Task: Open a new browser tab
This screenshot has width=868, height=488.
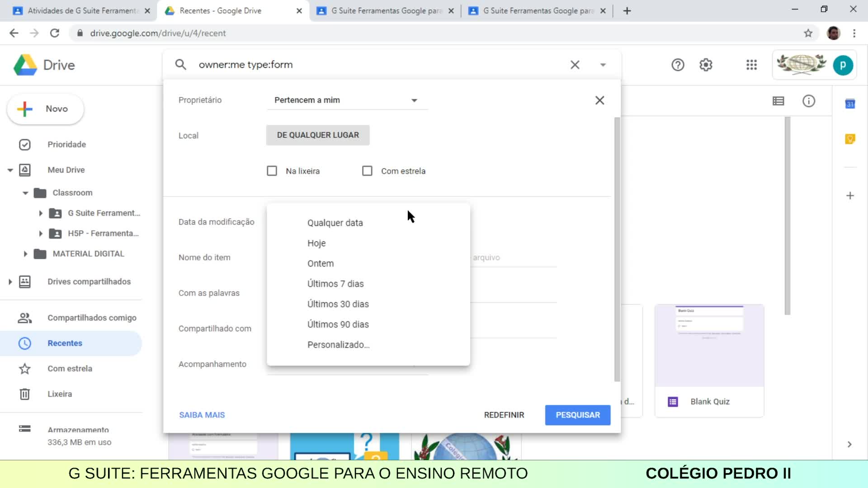Action: tap(627, 11)
